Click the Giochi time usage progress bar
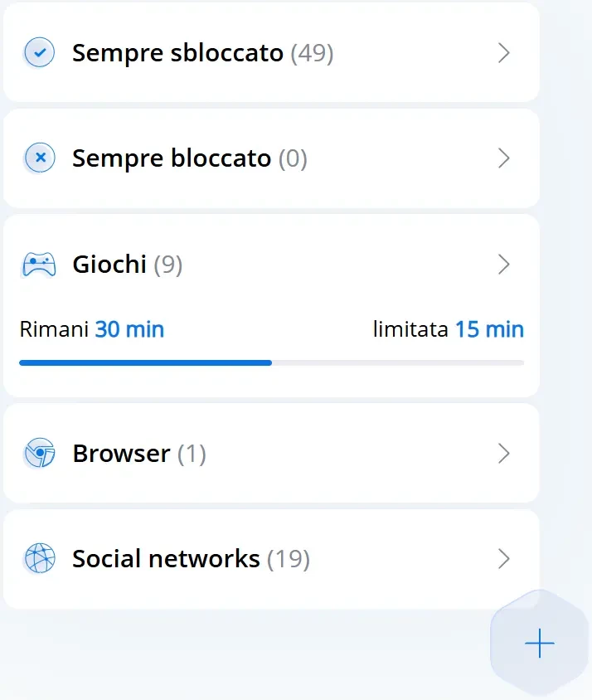Image resolution: width=592 pixels, height=700 pixels. pyautogui.click(x=271, y=362)
